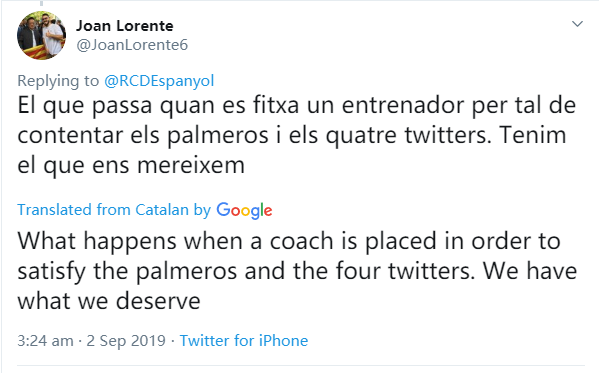
Task: Click 'Translated from Catalan by' link
Action: coord(114,210)
